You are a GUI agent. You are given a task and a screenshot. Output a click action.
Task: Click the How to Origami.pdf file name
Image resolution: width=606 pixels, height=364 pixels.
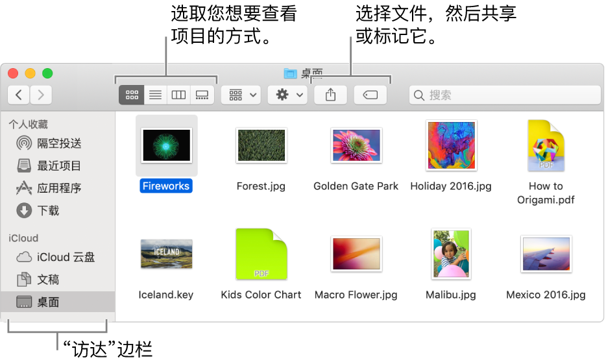(x=546, y=193)
